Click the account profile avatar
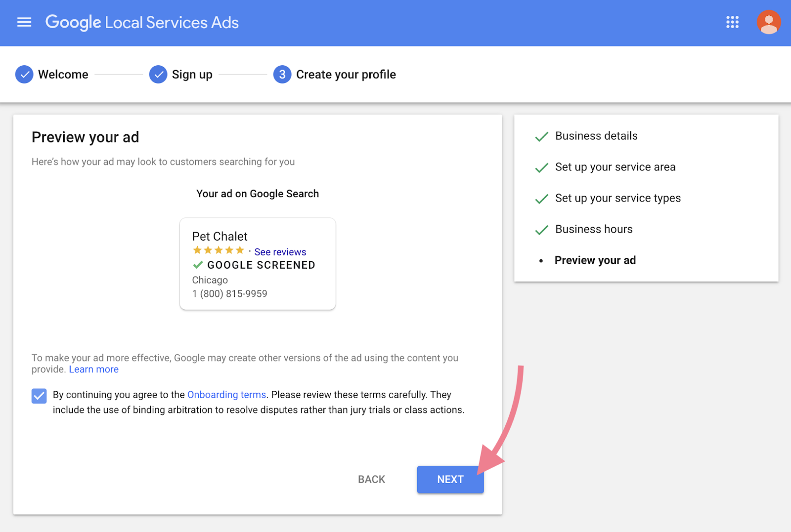Viewport: 791px width, 532px height. click(769, 22)
